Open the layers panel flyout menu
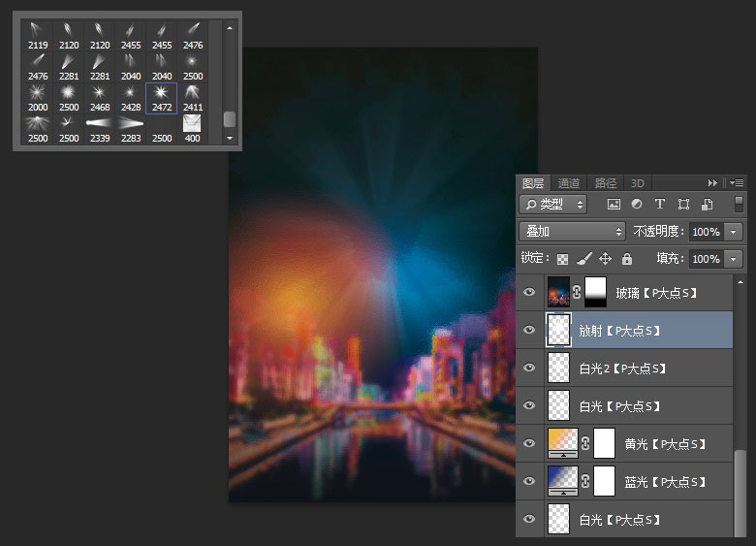The width and height of the screenshot is (756, 546). point(736,182)
